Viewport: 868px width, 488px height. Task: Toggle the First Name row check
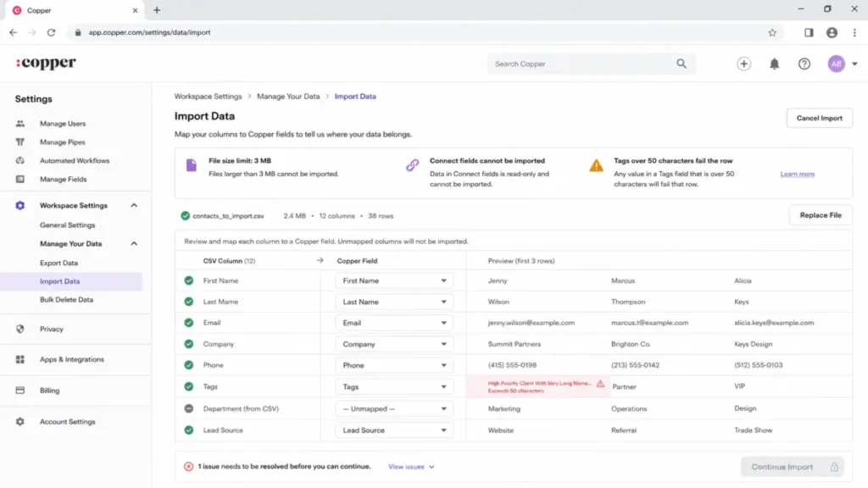click(189, 280)
